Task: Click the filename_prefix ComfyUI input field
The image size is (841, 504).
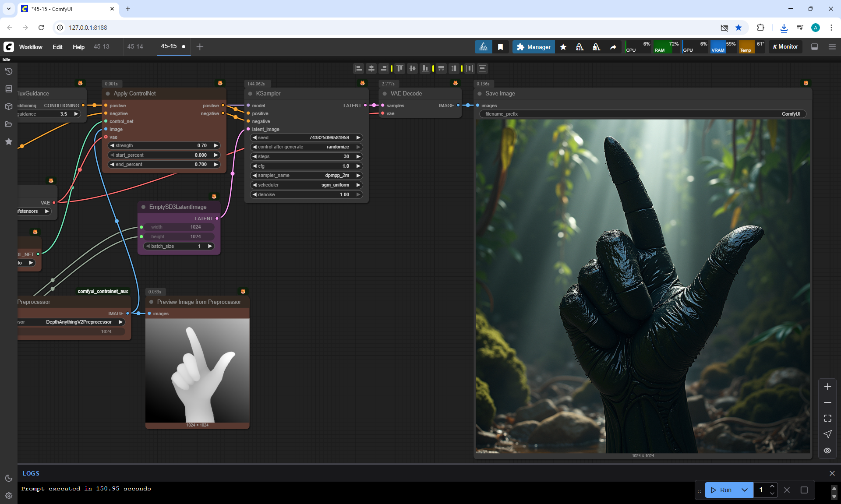Action: tap(643, 114)
